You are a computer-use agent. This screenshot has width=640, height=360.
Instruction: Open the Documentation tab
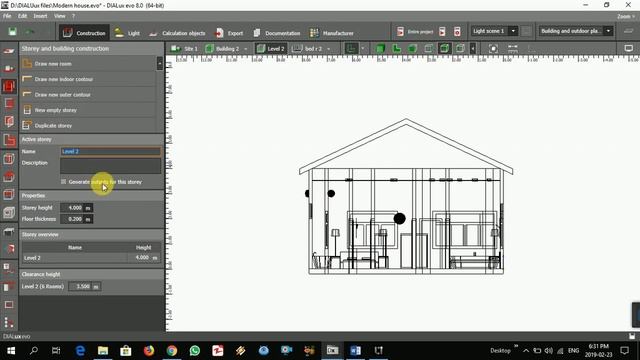(x=276, y=33)
